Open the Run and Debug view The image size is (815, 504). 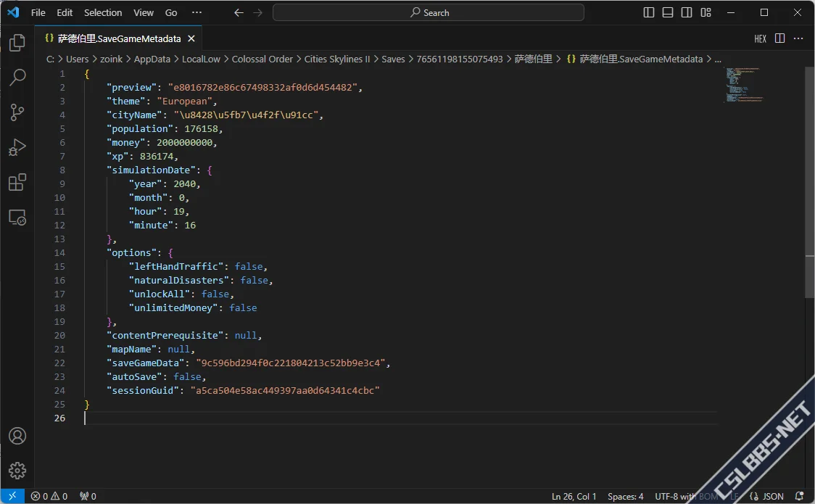(x=17, y=147)
